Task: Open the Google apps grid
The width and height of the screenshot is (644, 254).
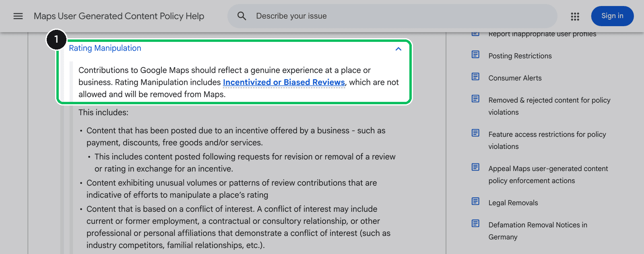Action: (575, 17)
